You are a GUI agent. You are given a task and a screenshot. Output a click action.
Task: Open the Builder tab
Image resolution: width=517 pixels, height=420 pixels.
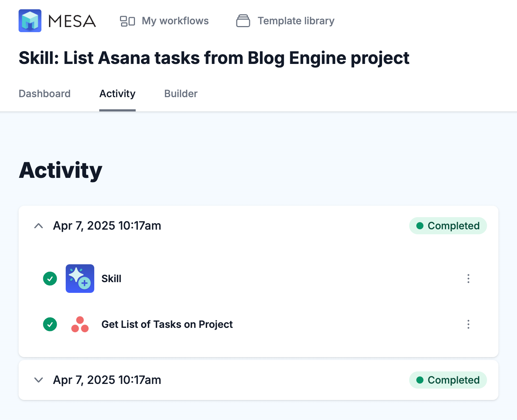tap(181, 94)
